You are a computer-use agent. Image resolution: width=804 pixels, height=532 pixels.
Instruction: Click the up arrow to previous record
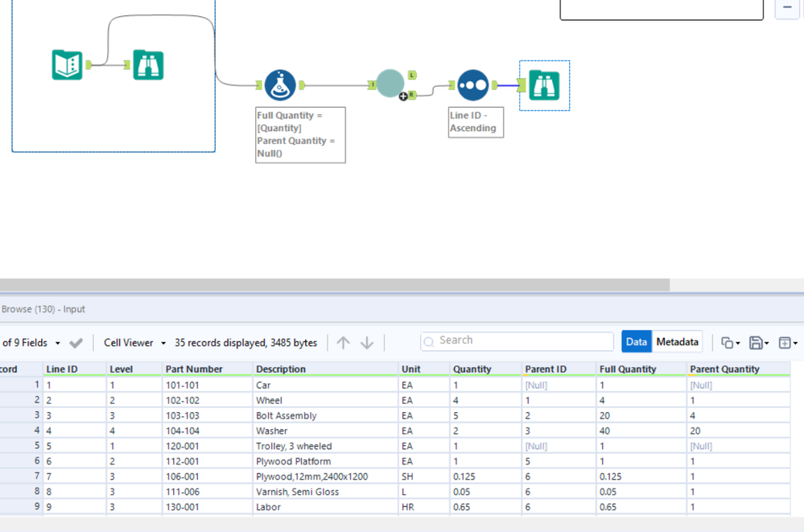344,343
